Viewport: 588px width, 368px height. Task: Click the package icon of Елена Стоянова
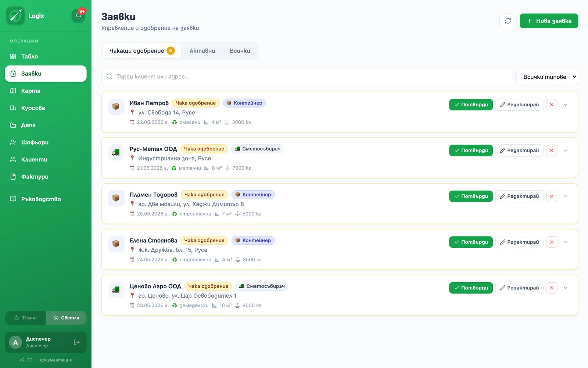(x=116, y=244)
